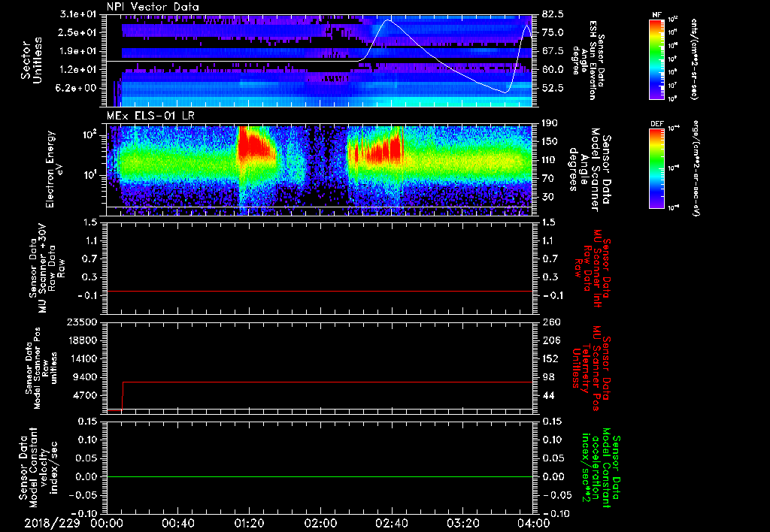Image resolution: width=770 pixels, height=532 pixels.
Task: Click the Electron Energy eV axis label
Action: 55,169
